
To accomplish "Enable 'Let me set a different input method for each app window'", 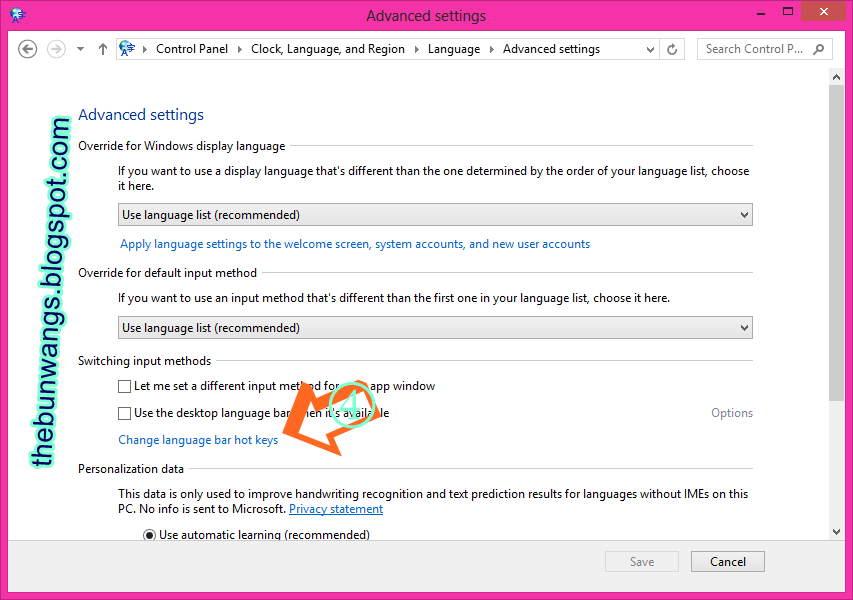I will 124,386.
